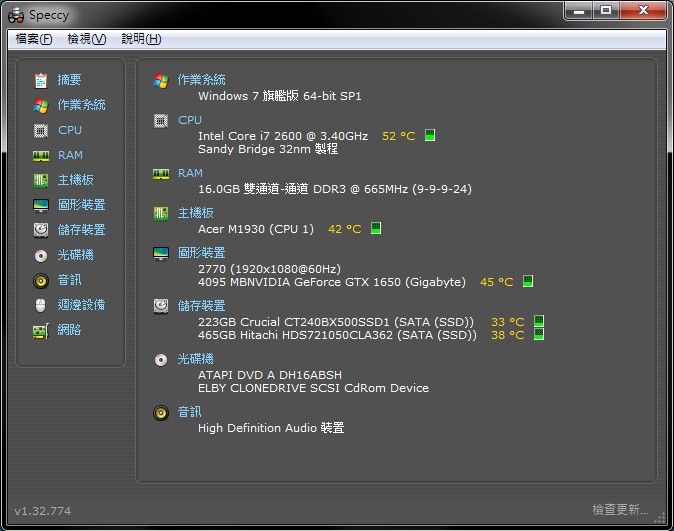Screen dimensions: 674x531
Task: Click temperature indicator next to GTX 1650
Action: (527, 282)
